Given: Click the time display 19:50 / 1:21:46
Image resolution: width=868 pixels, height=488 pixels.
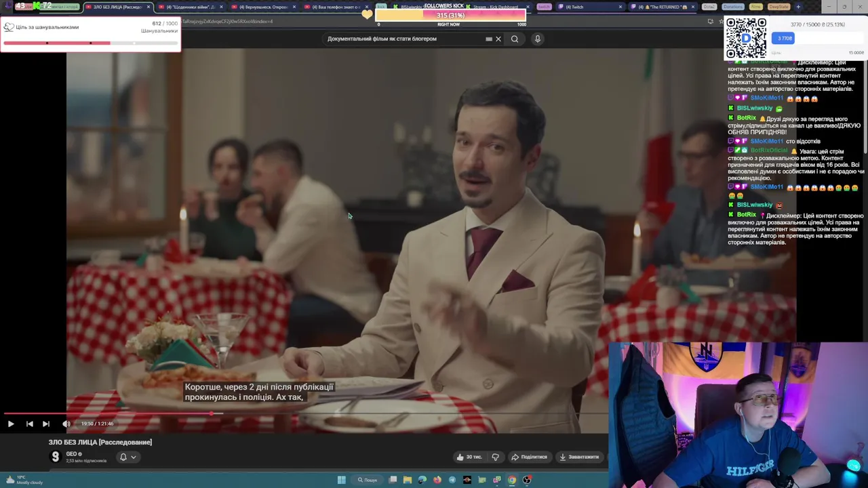Looking at the screenshot, I should pyautogui.click(x=97, y=424).
